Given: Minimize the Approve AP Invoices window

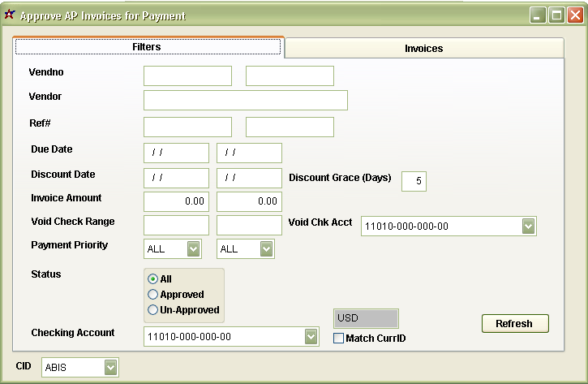Looking at the screenshot, I should click(538, 15).
